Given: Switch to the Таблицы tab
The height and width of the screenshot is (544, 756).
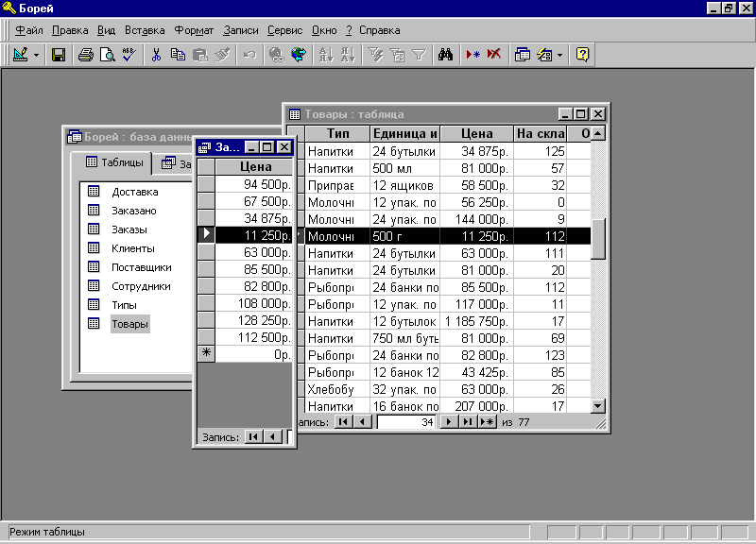Looking at the screenshot, I should tap(113, 162).
